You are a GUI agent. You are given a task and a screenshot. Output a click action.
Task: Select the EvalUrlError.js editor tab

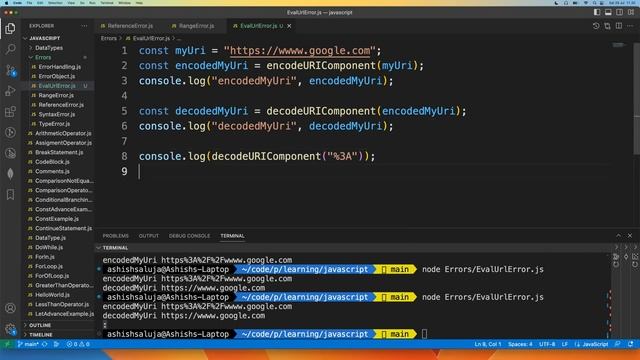pyautogui.click(x=261, y=26)
